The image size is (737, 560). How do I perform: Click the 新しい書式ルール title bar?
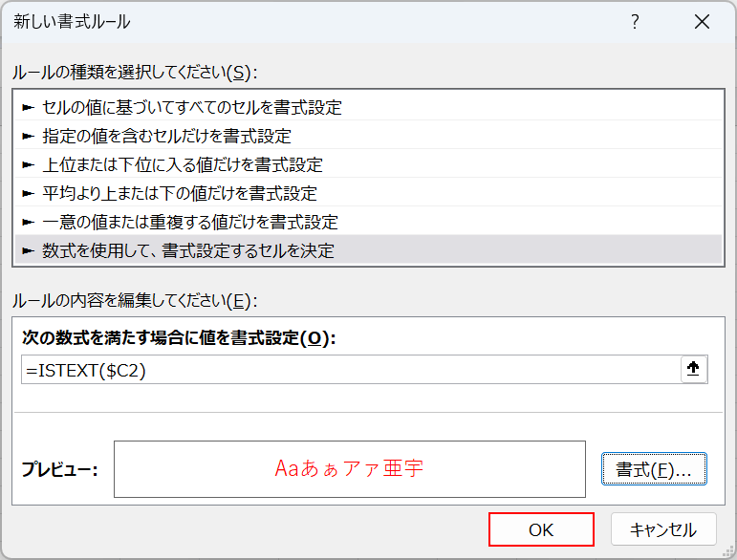coord(287,23)
